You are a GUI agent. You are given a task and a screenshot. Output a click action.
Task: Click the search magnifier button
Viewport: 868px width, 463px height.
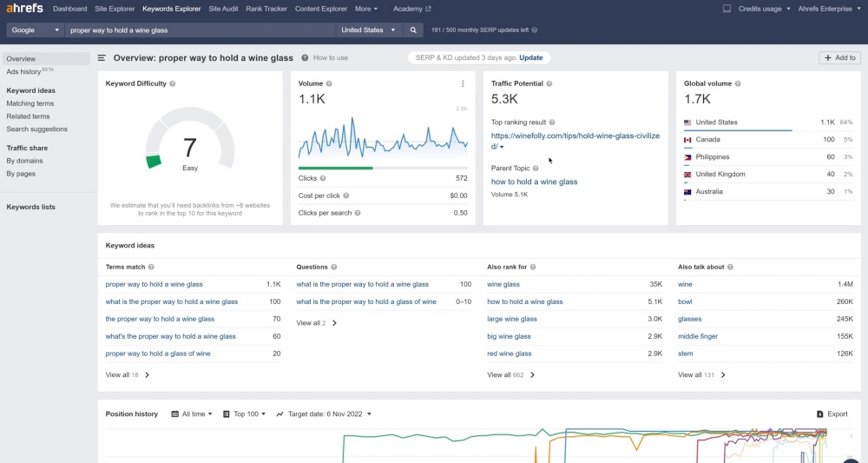click(414, 30)
